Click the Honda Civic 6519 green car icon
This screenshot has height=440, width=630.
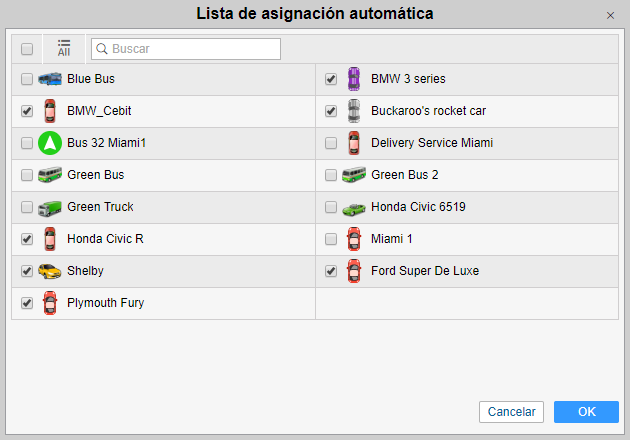click(353, 207)
